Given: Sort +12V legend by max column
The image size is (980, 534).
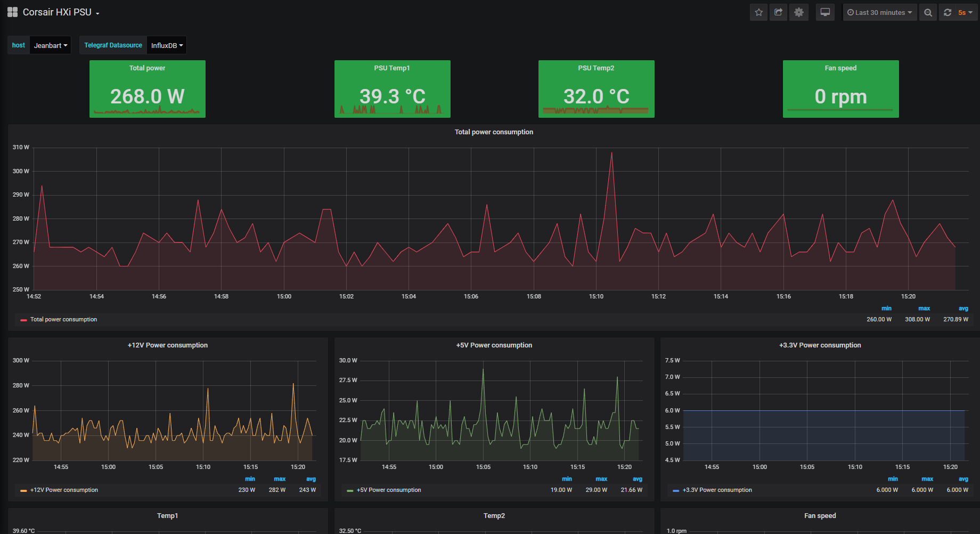Looking at the screenshot, I should tap(280, 479).
